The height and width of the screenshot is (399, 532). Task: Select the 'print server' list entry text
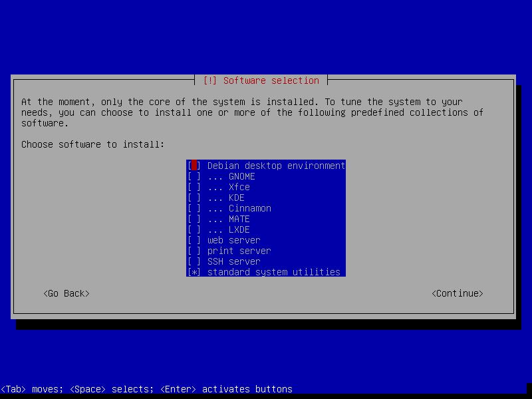pos(239,251)
